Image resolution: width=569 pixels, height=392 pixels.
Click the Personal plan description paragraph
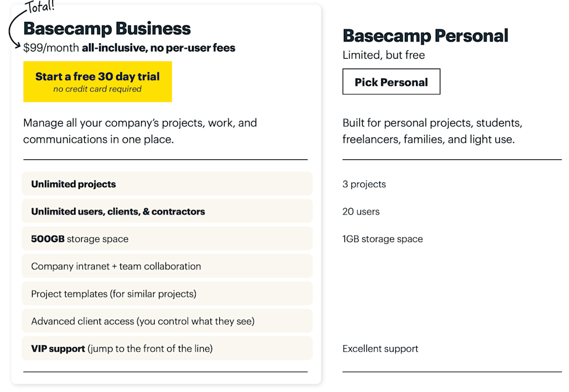coord(432,131)
